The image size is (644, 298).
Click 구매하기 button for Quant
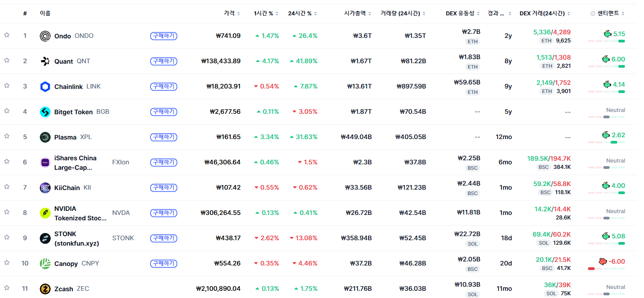163,61
